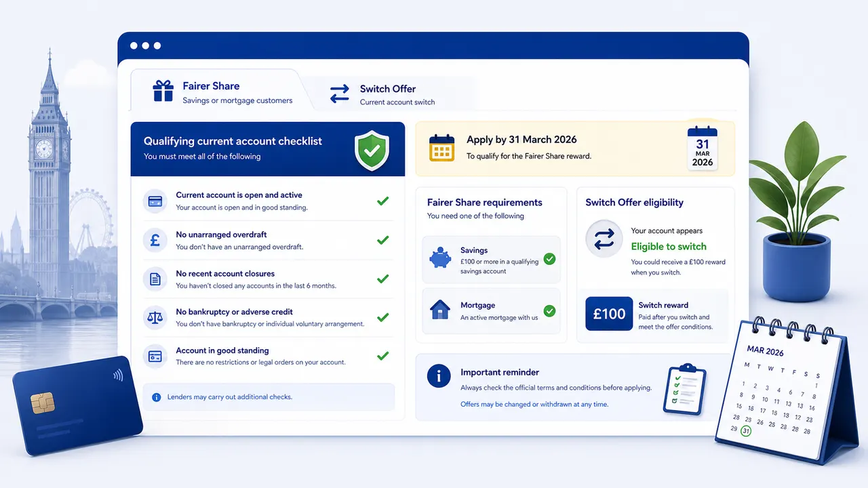Click the MAR 2026 desk calendar heading
Screen dimensions: 868x488
766,350
